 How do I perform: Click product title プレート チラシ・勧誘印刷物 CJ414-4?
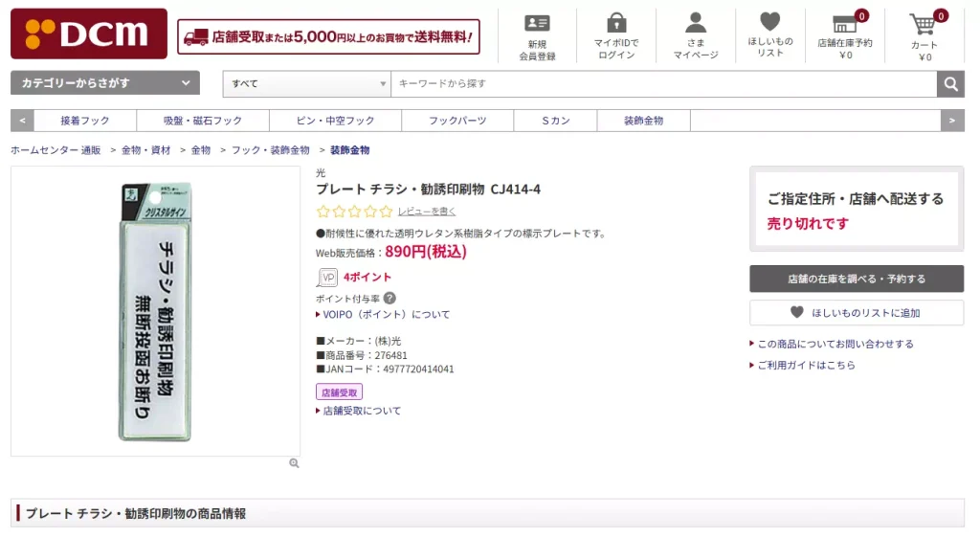pyautogui.click(x=428, y=189)
